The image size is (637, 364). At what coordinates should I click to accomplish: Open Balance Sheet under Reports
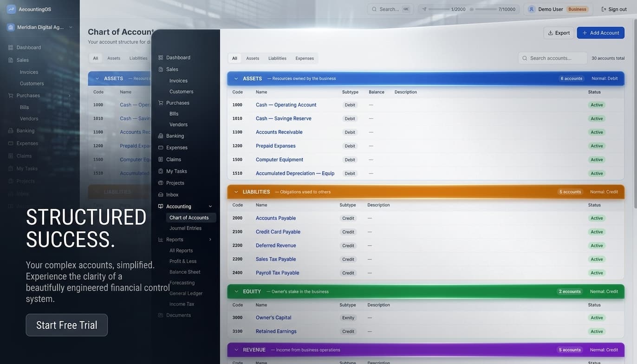click(185, 272)
